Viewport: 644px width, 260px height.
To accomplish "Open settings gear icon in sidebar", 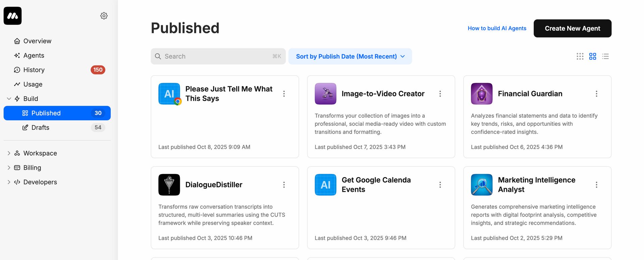I will click(104, 16).
